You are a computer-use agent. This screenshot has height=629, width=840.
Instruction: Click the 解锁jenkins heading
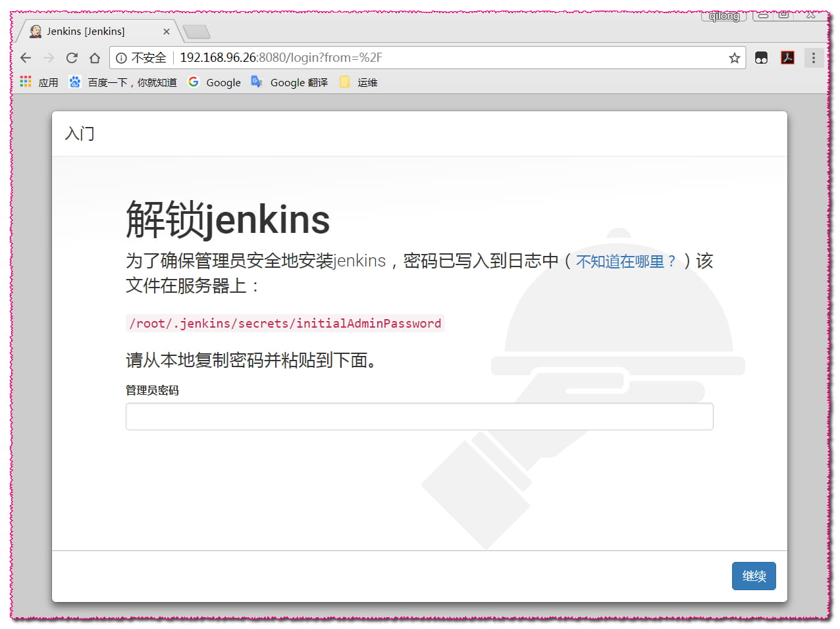coord(228,219)
